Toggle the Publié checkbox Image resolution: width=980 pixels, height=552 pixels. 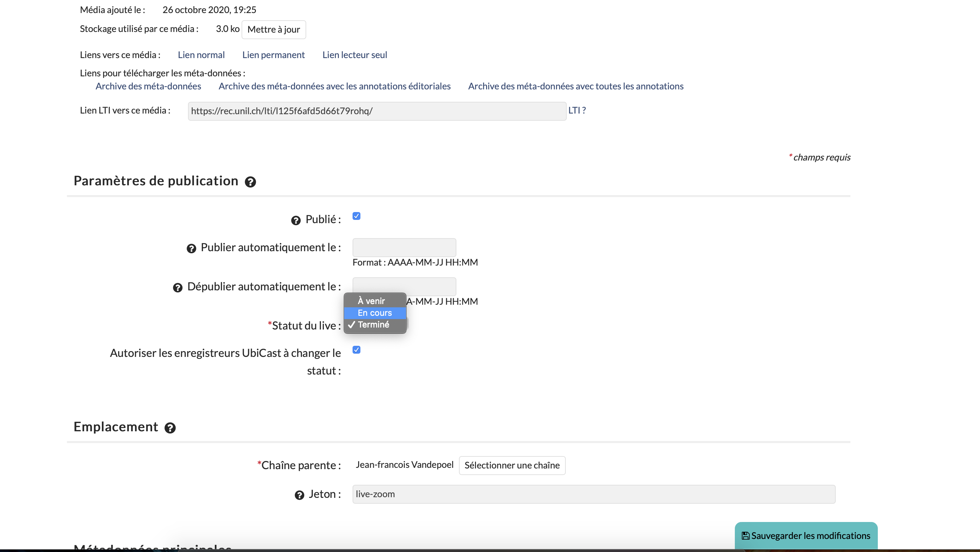(356, 216)
